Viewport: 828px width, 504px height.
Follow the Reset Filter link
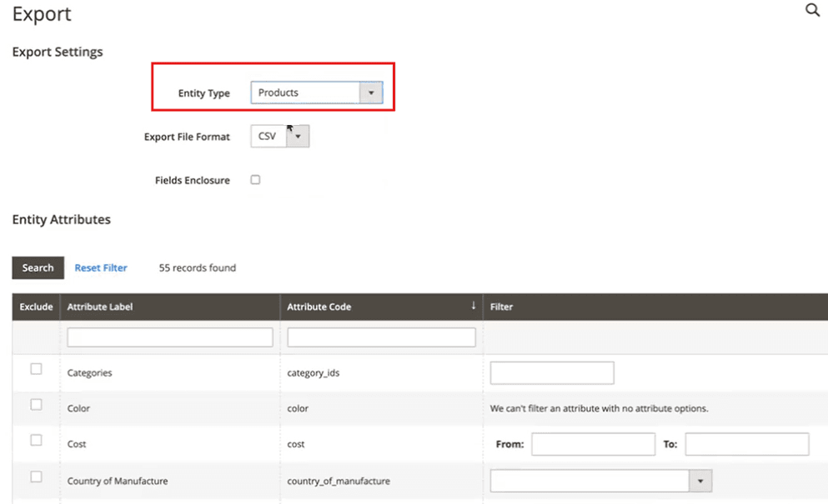pyautogui.click(x=101, y=267)
